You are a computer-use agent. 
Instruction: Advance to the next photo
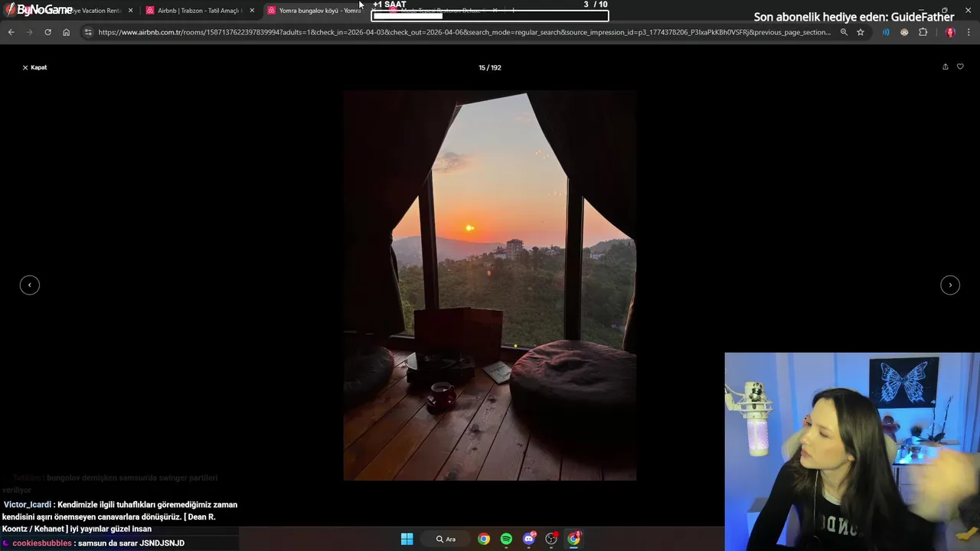click(x=950, y=285)
